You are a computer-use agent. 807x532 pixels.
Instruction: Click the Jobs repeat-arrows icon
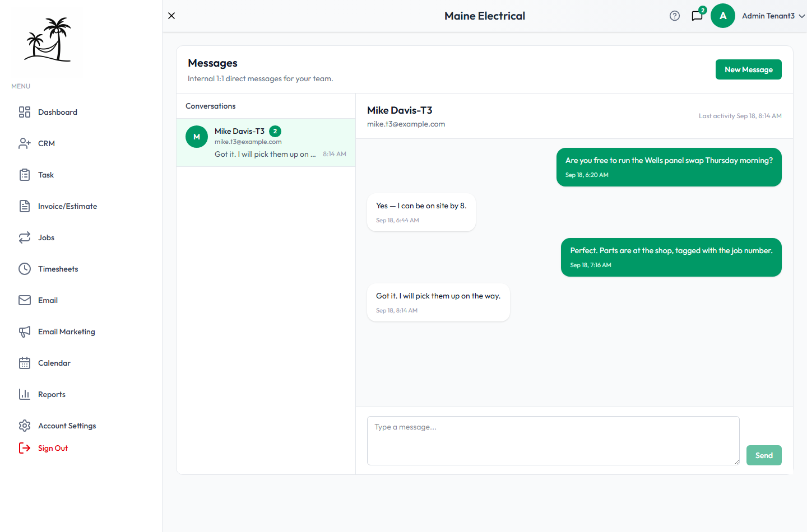[x=25, y=237]
